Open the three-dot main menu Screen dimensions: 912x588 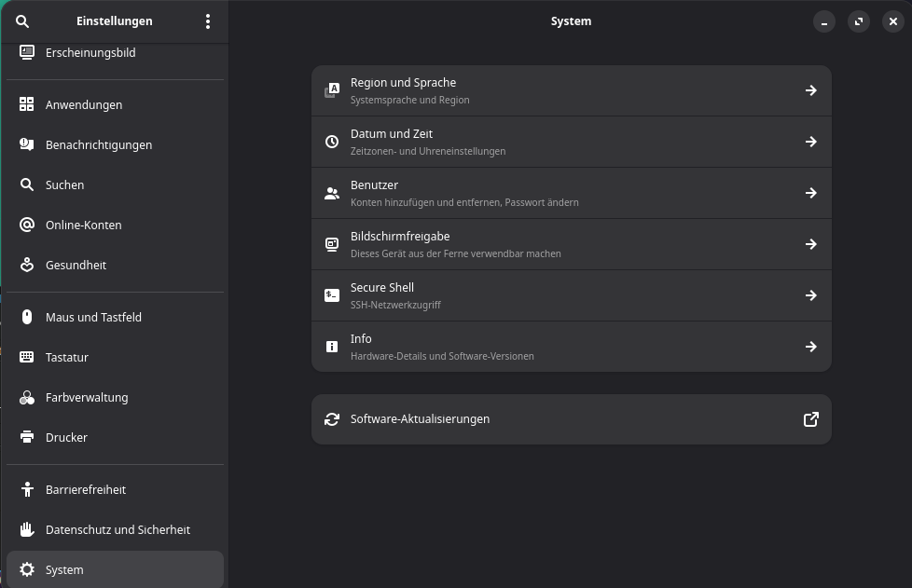click(x=208, y=21)
